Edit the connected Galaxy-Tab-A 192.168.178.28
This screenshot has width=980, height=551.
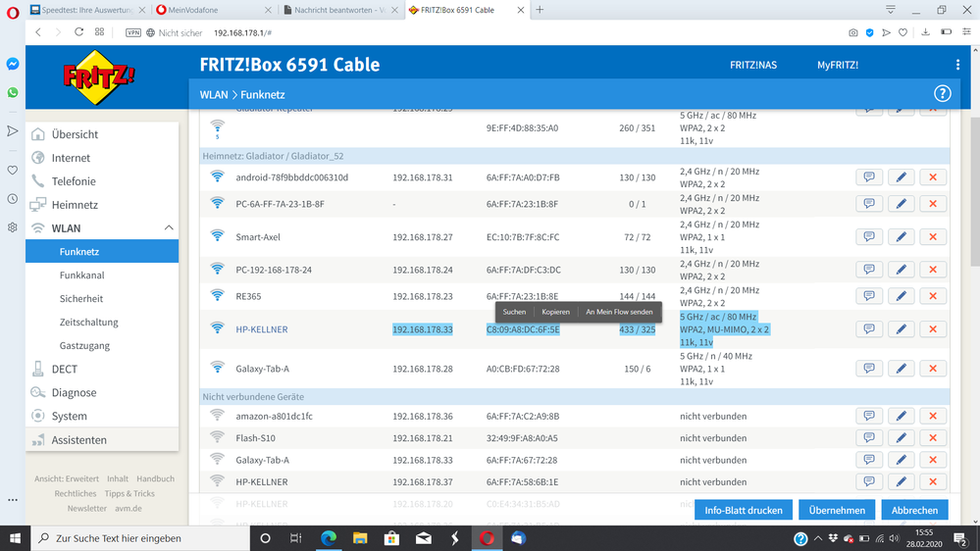(901, 369)
